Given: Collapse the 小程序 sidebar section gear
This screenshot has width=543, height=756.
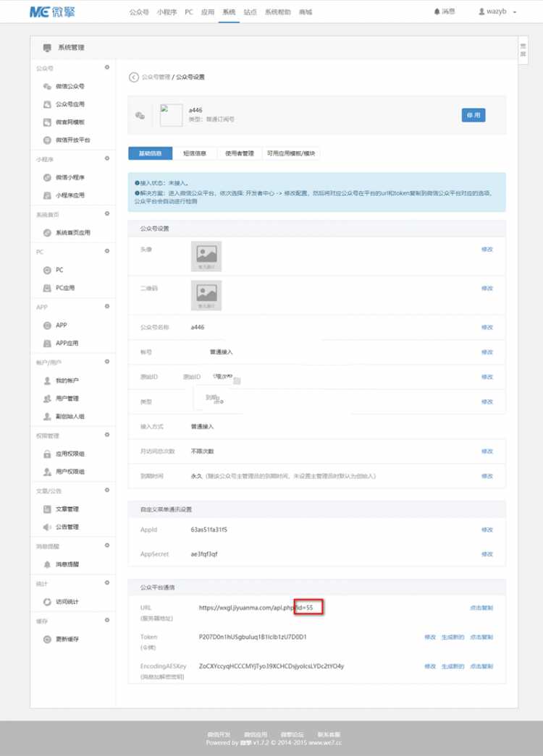Looking at the screenshot, I should pos(107,158).
